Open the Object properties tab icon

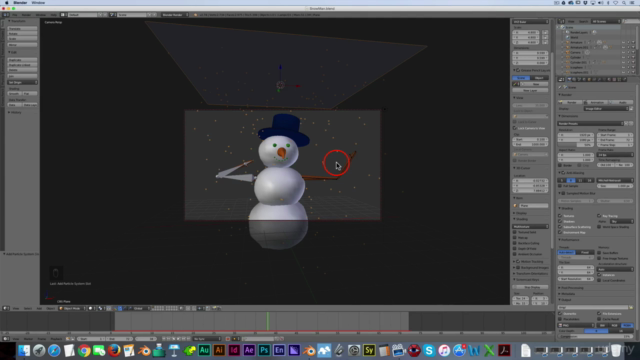click(x=589, y=80)
